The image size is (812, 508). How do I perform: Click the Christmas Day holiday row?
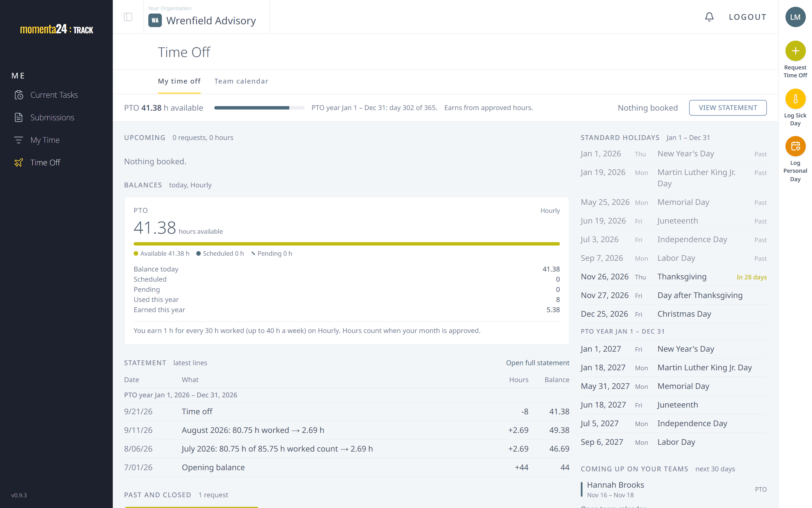pyautogui.click(x=674, y=314)
